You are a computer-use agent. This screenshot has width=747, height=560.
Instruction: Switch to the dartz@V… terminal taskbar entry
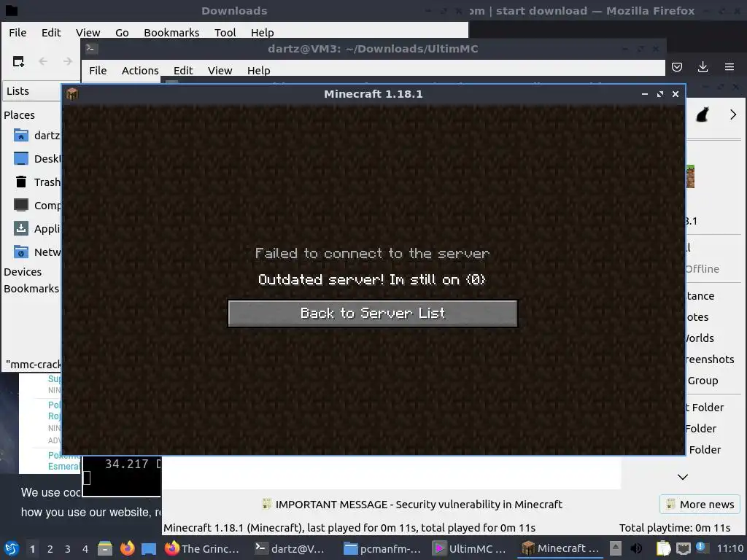tap(290, 548)
